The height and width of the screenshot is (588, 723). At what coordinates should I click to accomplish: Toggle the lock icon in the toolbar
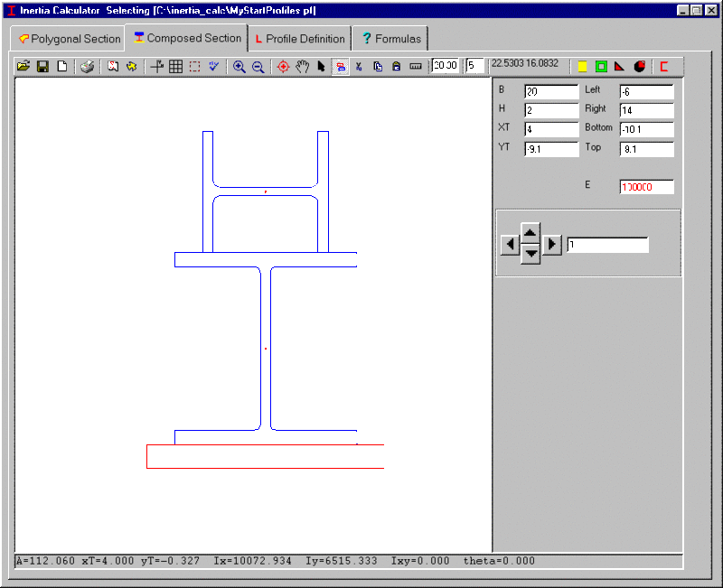[x=396, y=65]
